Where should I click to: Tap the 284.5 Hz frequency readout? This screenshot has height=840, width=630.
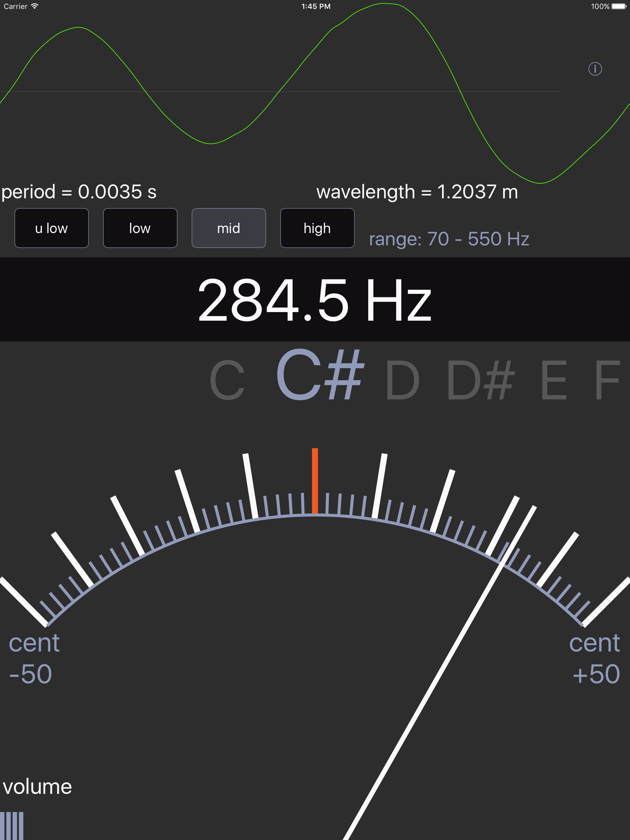(x=315, y=300)
